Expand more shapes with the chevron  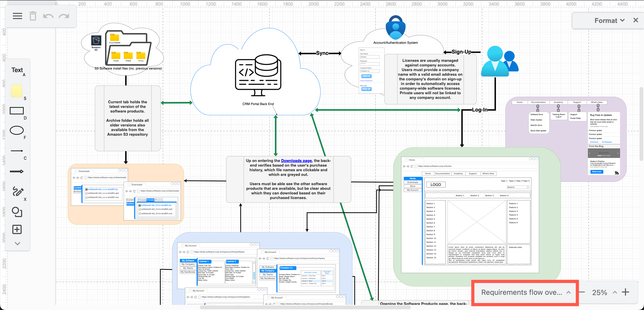click(17, 244)
